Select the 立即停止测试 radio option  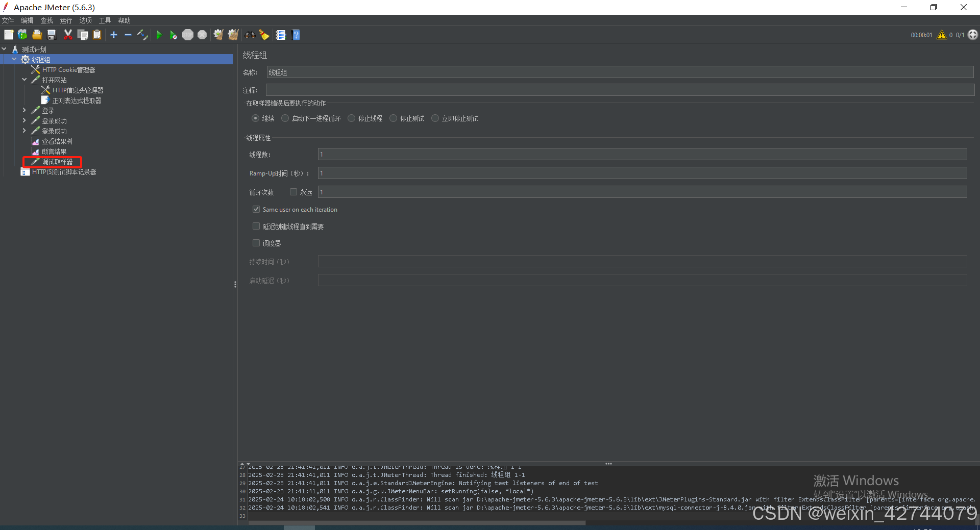[435, 118]
